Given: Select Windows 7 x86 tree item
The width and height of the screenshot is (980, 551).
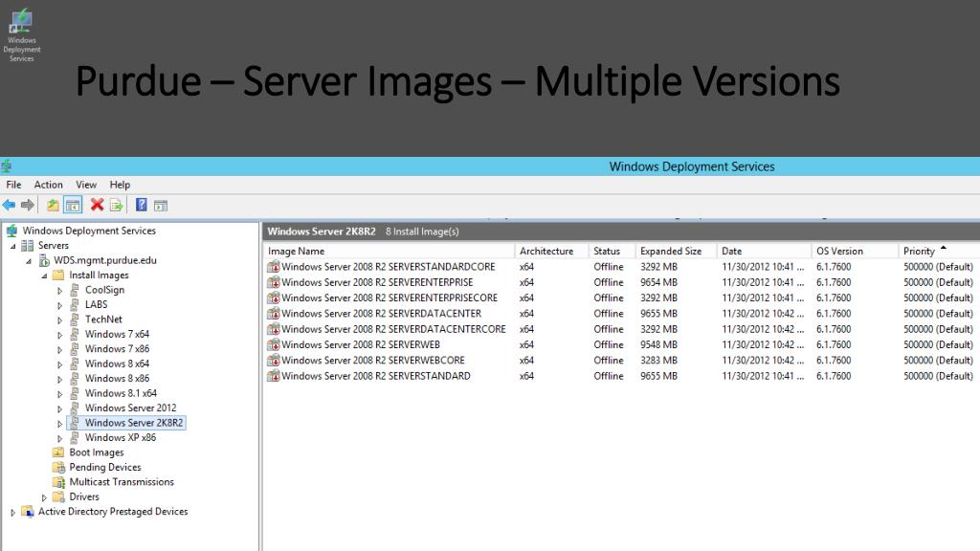Looking at the screenshot, I should click(117, 349).
